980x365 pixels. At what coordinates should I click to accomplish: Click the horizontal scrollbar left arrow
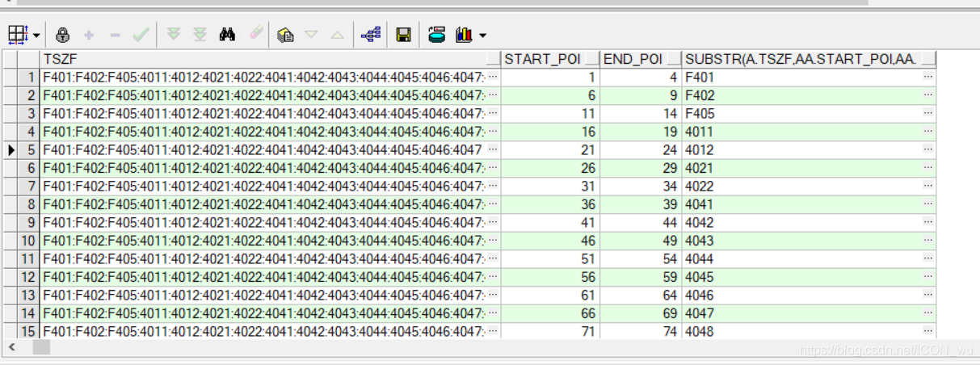click(10, 347)
